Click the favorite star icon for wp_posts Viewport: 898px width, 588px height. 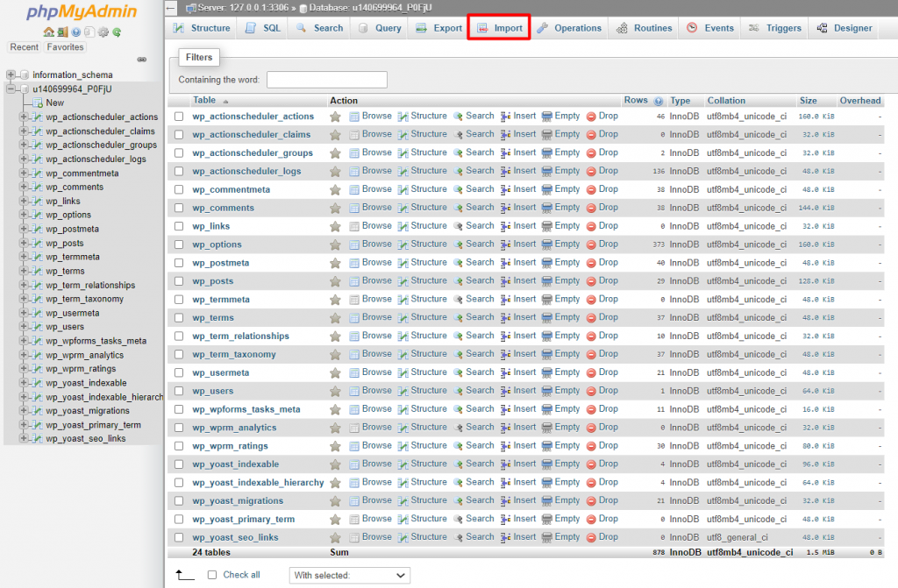(x=335, y=281)
